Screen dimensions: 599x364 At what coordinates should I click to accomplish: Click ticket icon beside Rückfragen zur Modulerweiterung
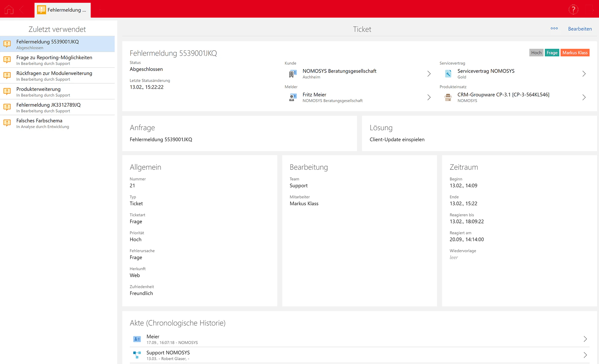coord(7,75)
